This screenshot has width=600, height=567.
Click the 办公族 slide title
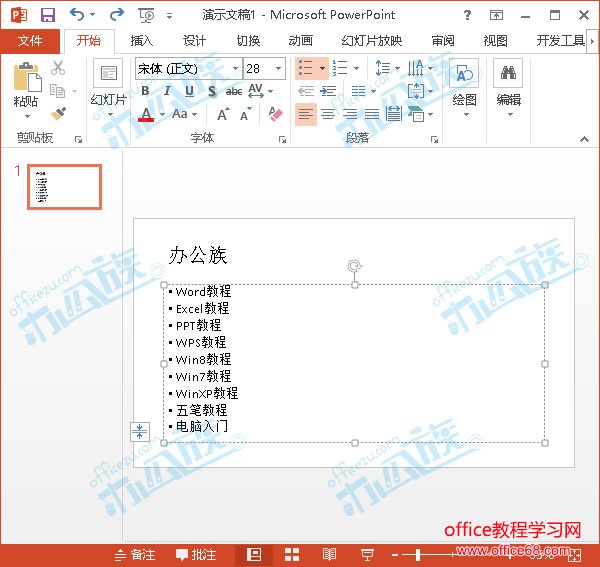198,255
